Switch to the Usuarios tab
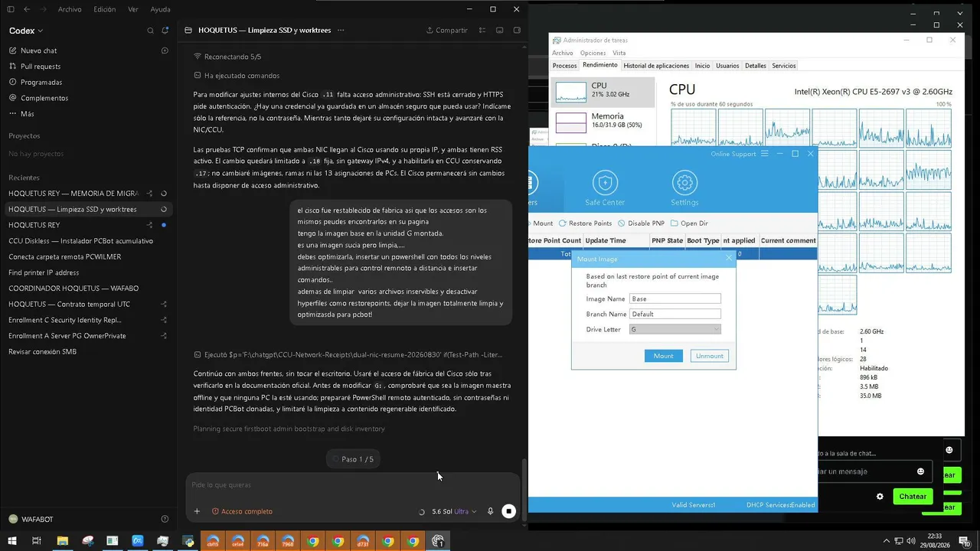Image resolution: width=980 pixels, height=551 pixels. 727,66
